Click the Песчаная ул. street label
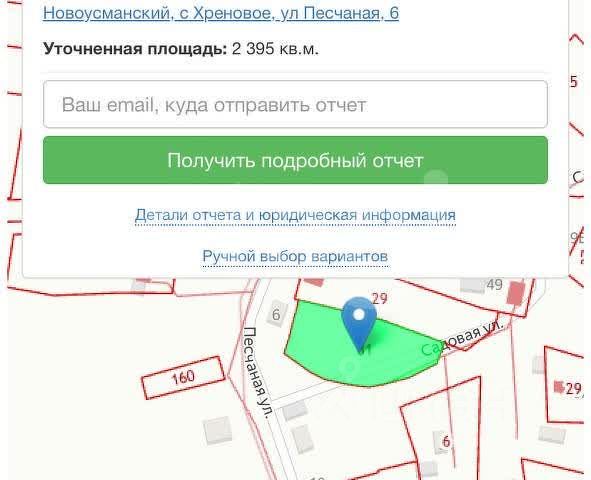The height and width of the screenshot is (480, 591). tap(258, 372)
